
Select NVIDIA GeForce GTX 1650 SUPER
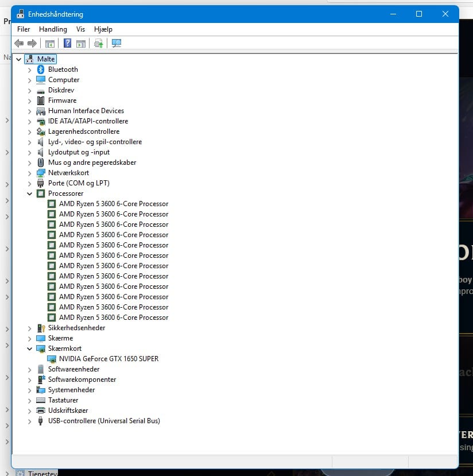click(108, 359)
